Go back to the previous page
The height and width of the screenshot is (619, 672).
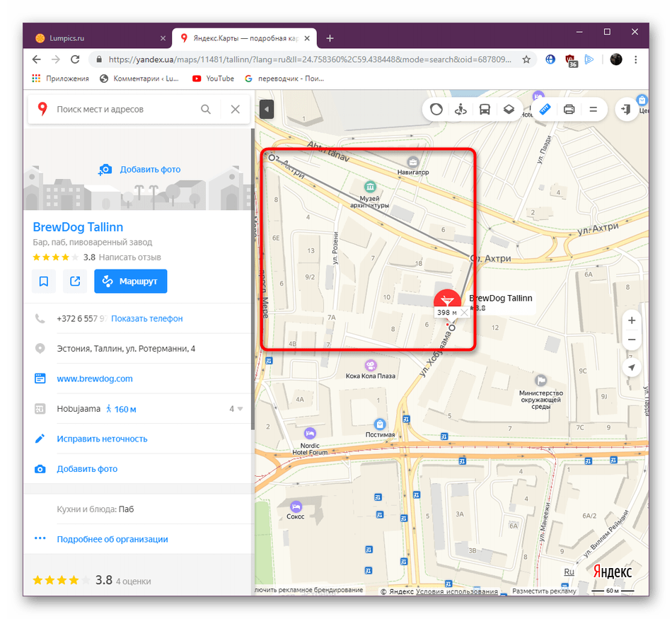[x=37, y=59]
